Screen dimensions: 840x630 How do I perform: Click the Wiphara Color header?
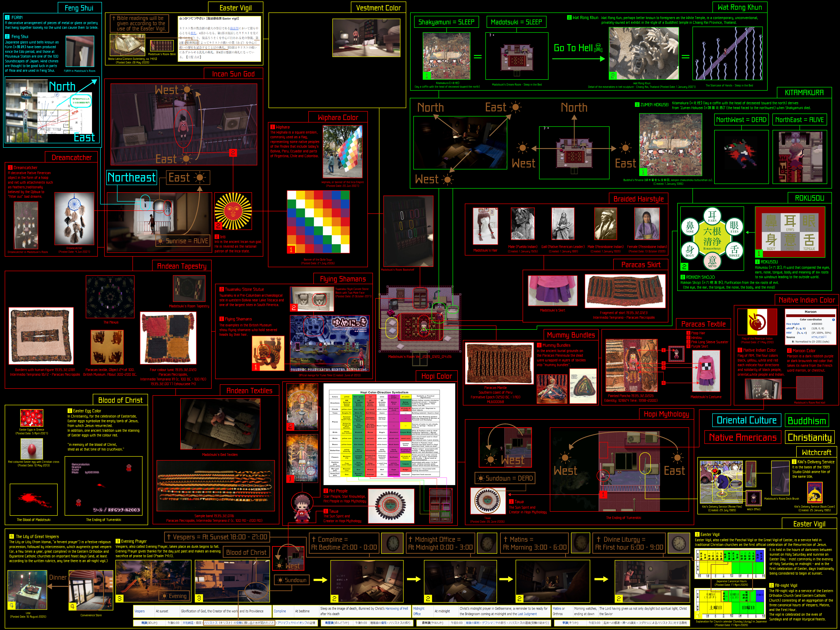click(338, 117)
